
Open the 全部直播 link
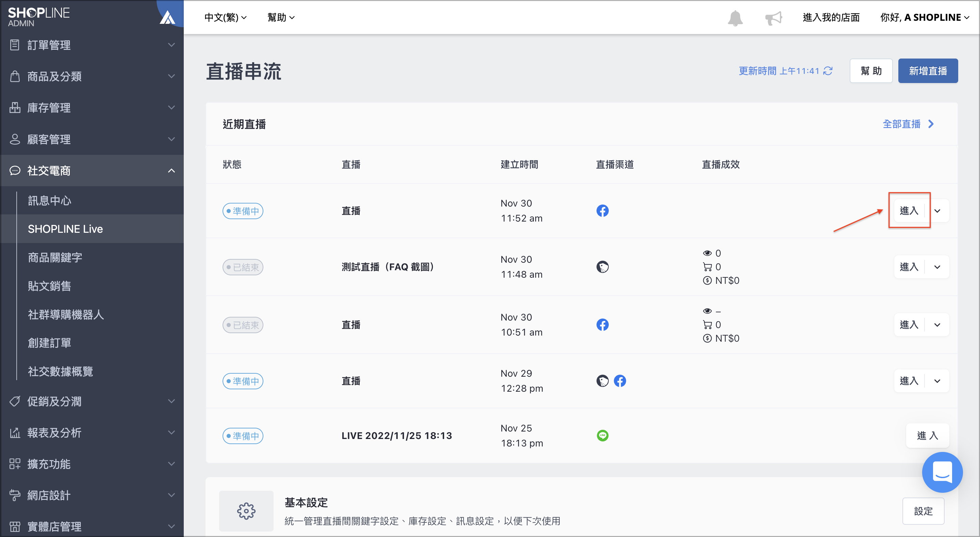click(908, 124)
